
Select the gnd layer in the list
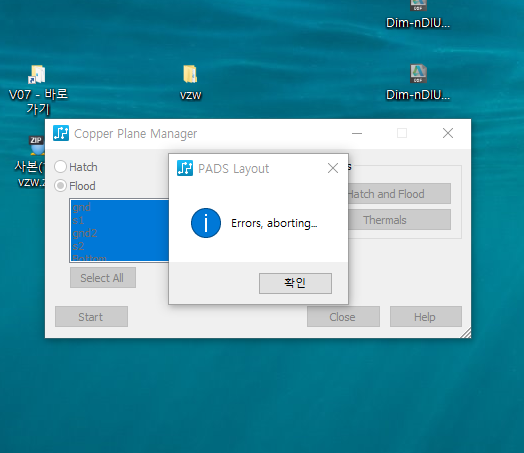point(120,207)
